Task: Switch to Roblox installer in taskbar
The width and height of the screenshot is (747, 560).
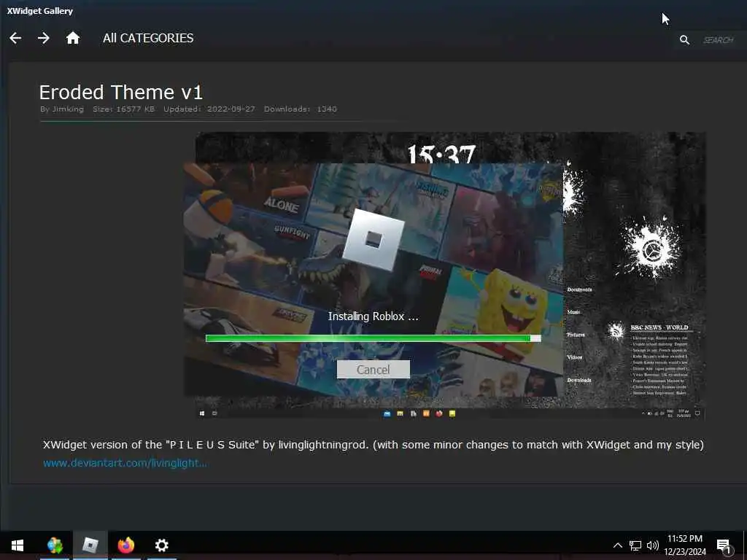Action: click(90, 545)
